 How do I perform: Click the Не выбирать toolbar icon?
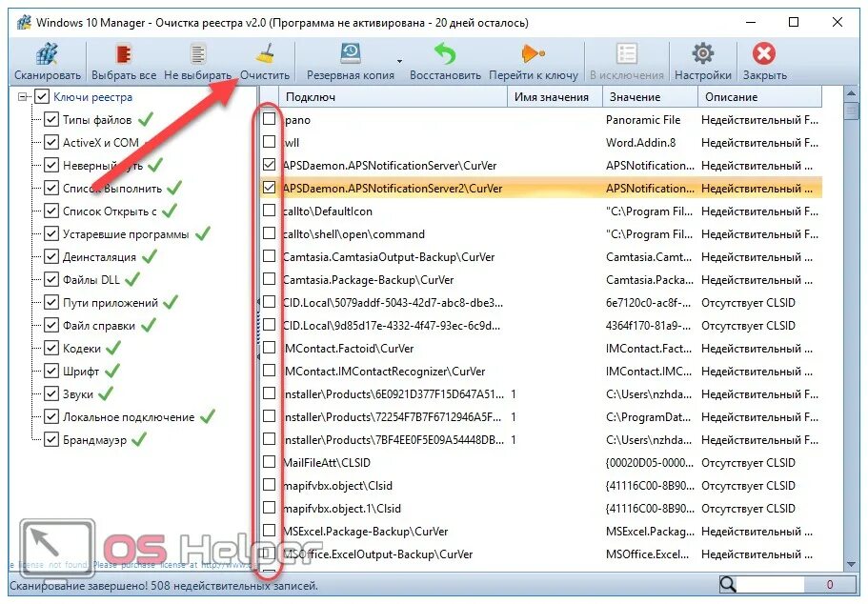(197, 54)
